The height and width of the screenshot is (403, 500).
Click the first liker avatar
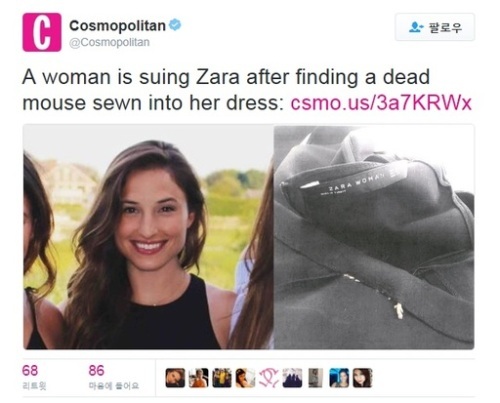pyautogui.click(x=175, y=378)
